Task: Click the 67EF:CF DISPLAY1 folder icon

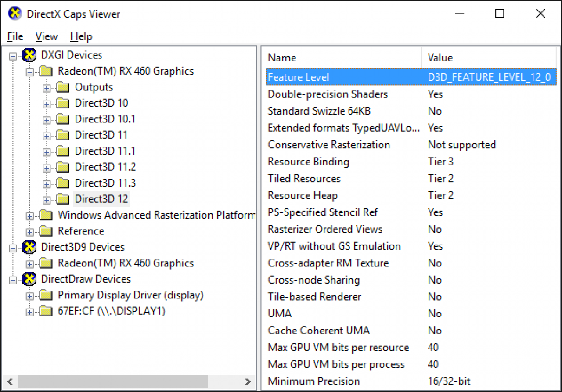Action: coord(46,311)
